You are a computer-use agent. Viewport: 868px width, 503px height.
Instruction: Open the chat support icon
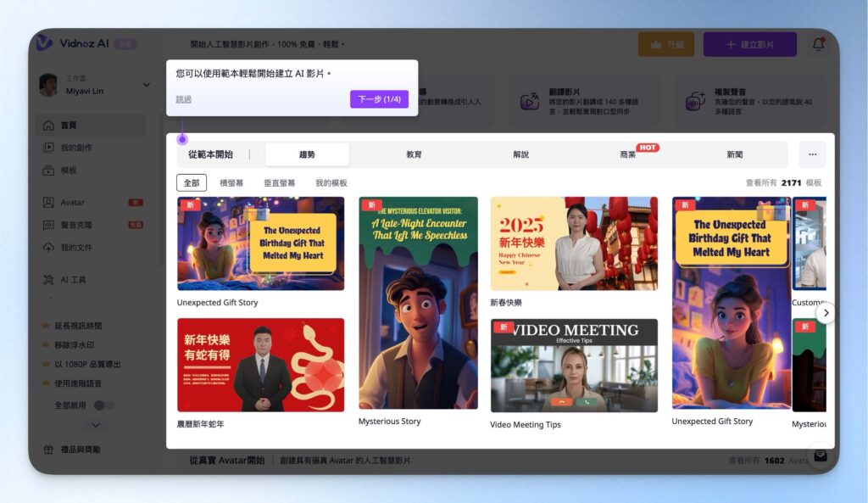click(x=821, y=455)
